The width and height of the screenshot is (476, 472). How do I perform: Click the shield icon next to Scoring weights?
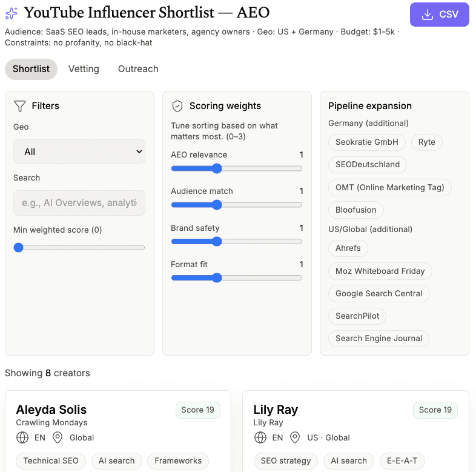177,106
